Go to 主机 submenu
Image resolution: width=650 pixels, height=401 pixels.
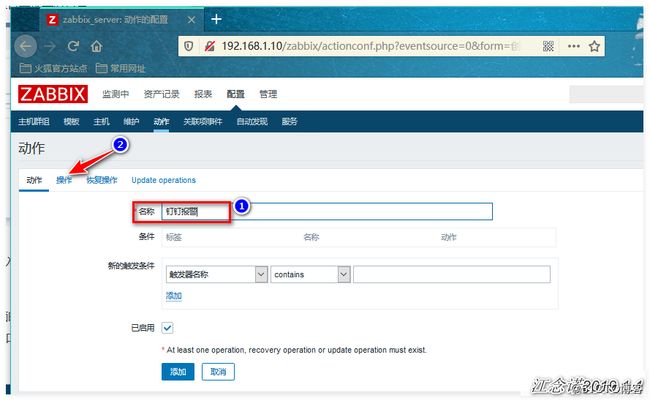[x=102, y=122]
